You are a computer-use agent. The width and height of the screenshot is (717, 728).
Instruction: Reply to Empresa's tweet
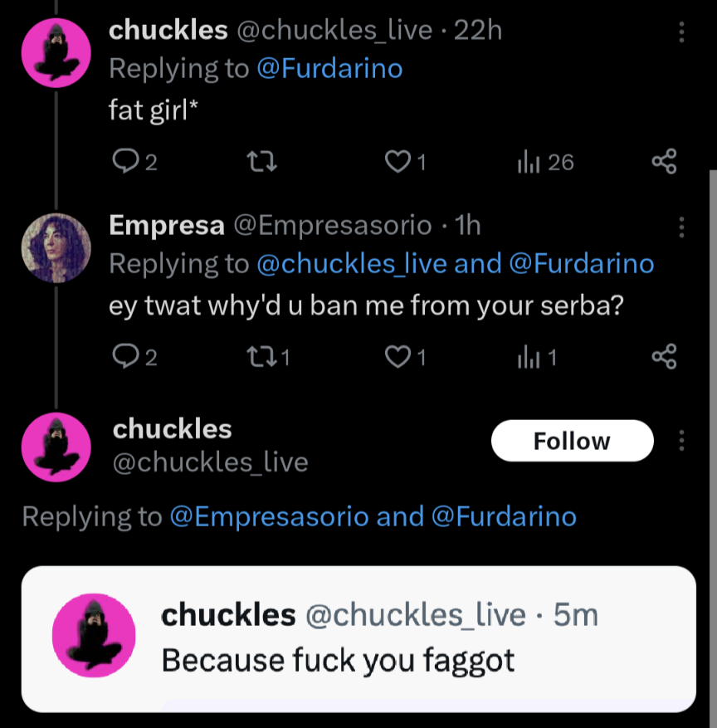(124, 357)
